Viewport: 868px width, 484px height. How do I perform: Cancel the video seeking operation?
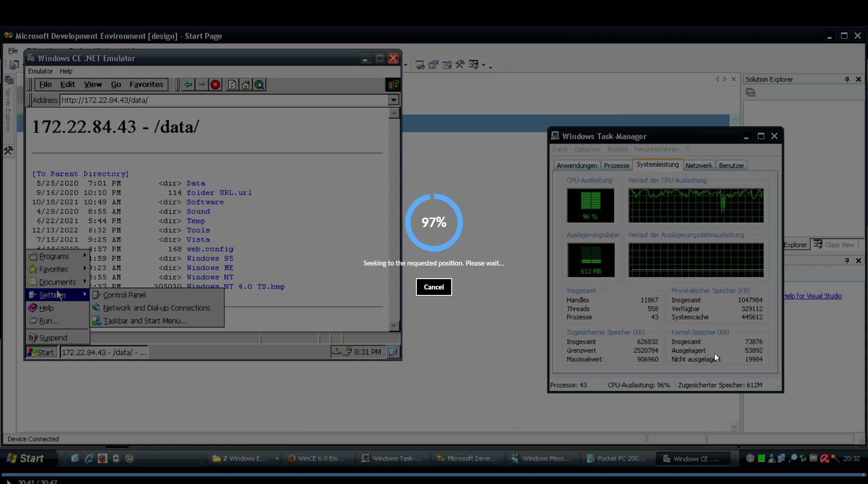434,287
